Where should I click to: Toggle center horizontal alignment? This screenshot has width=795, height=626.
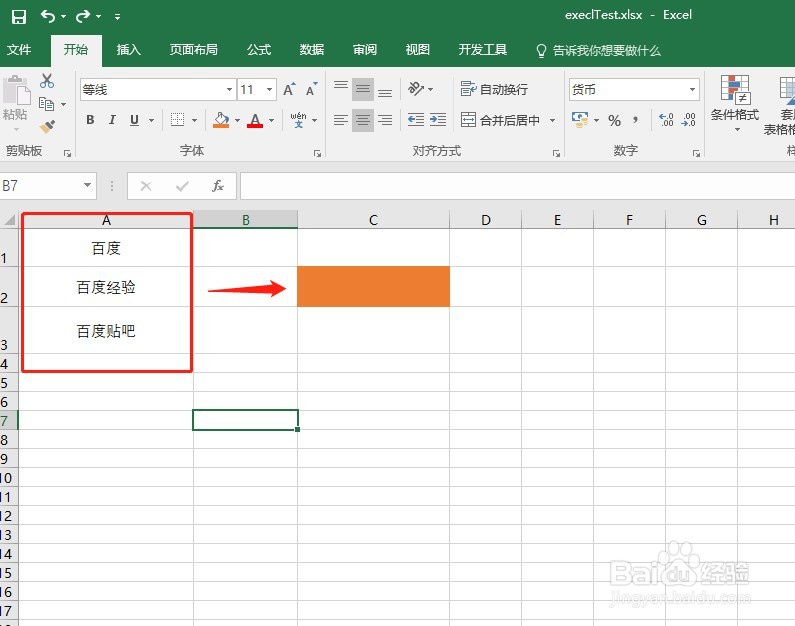363,120
